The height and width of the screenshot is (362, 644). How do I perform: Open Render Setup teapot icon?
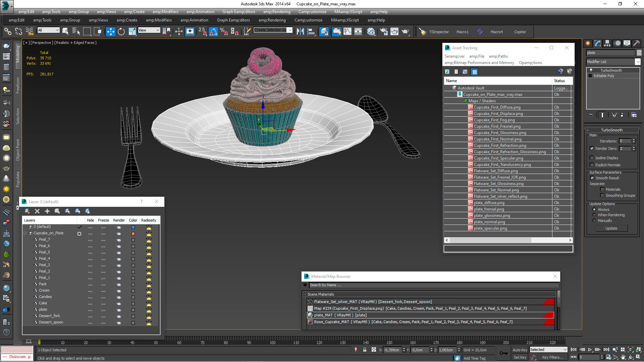click(384, 32)
